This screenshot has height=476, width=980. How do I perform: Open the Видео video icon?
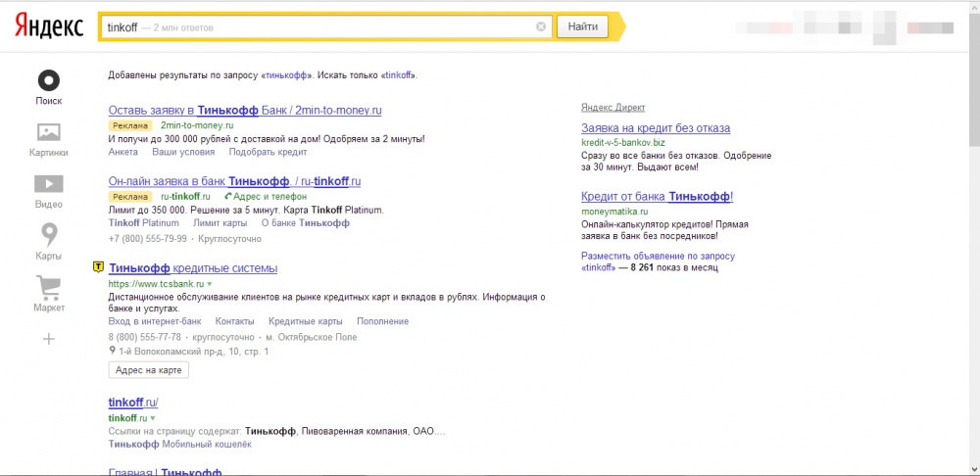(x=49, y=184)
